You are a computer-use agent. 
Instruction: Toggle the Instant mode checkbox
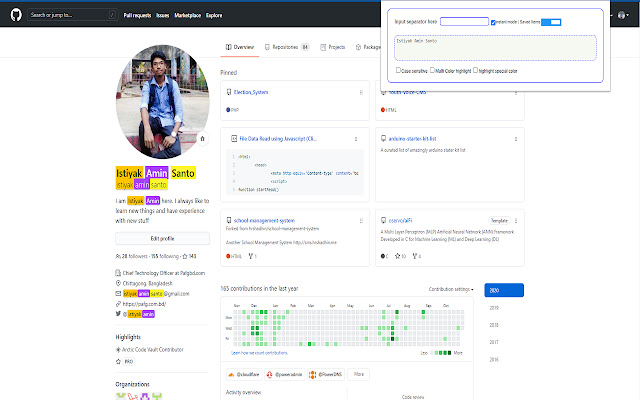point(494,21)
